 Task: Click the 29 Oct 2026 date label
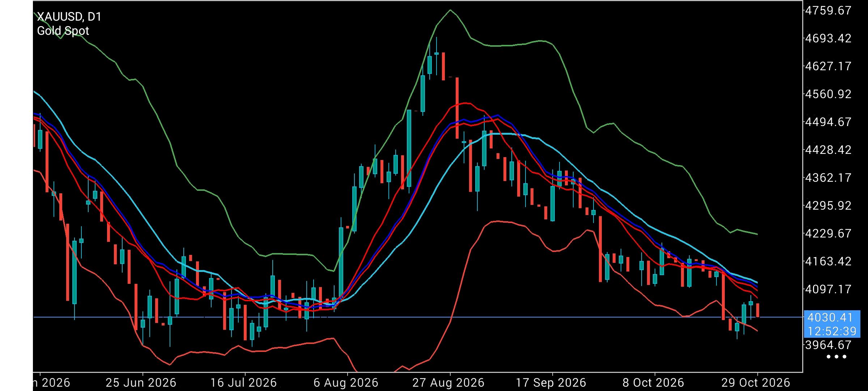[756, 383]
